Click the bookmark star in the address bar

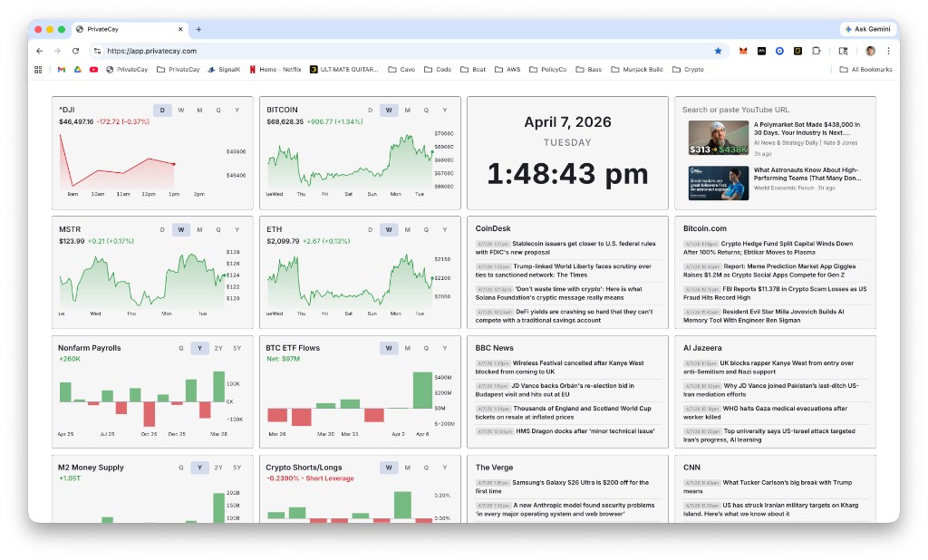718,51
